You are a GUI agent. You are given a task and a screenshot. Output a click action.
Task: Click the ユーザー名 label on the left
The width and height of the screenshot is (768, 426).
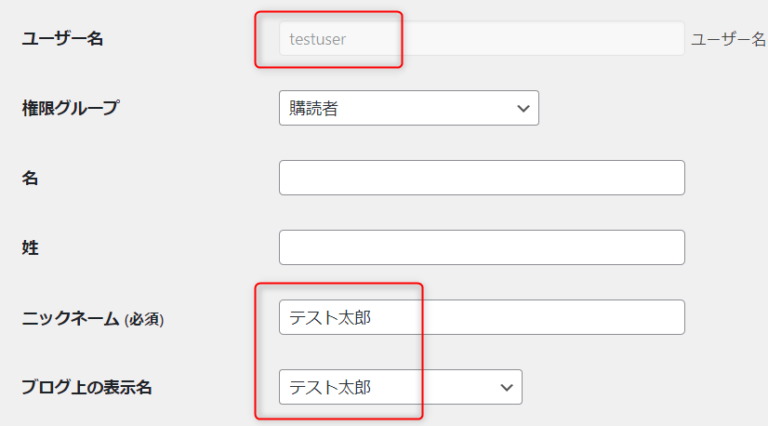(x=62, y=38)
